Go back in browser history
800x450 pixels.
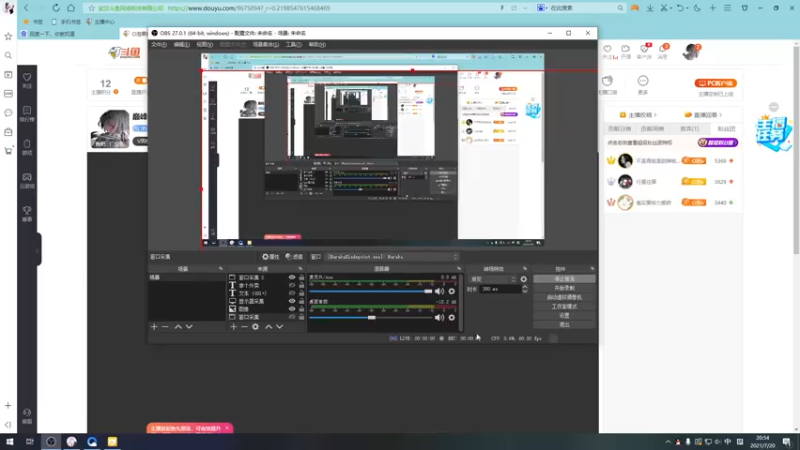27,8
